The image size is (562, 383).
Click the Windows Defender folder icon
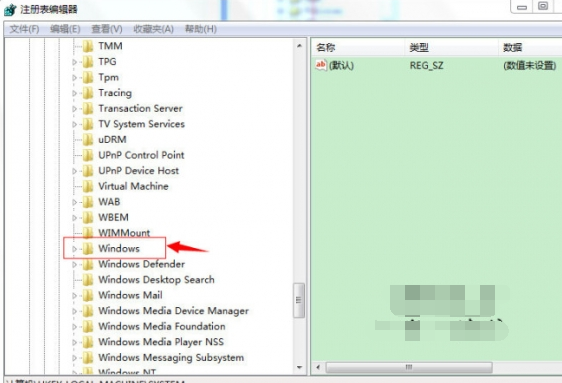click(88, 264)
